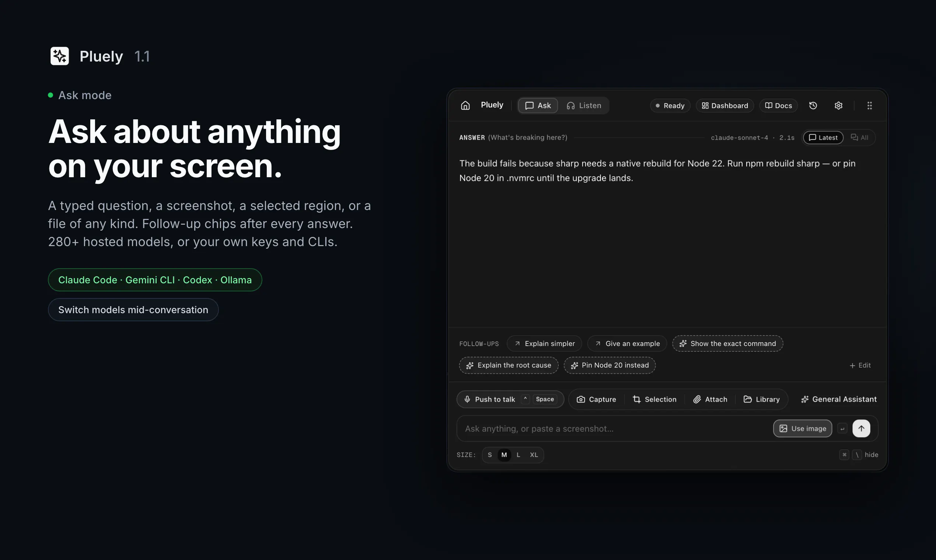Set window size to L
This screenshot has width=936, height=560.
click(518, 455)
